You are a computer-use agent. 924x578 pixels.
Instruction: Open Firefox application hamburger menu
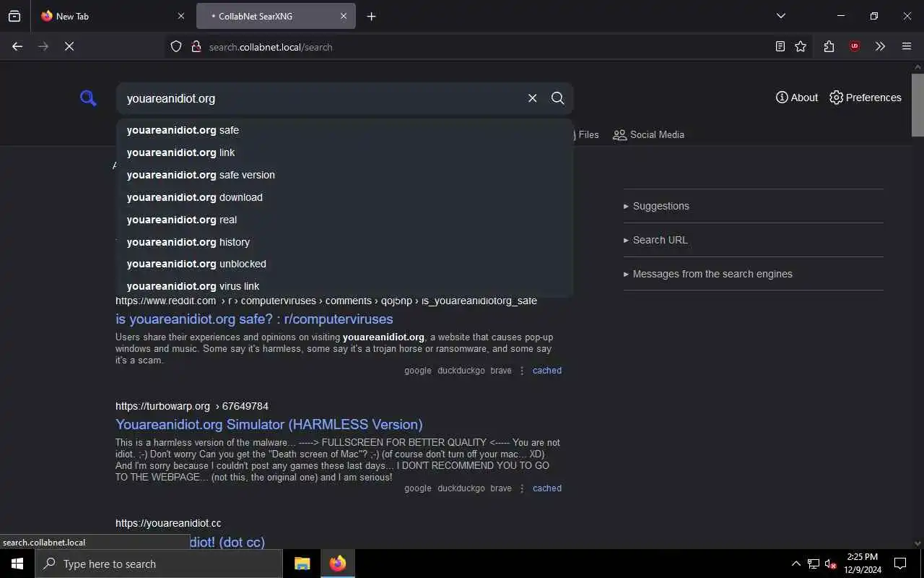[907, 47]
